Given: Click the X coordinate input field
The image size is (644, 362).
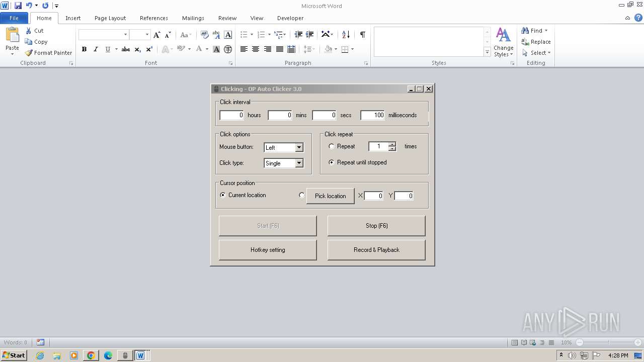Looking at the screenshot, I should [374, 196].
